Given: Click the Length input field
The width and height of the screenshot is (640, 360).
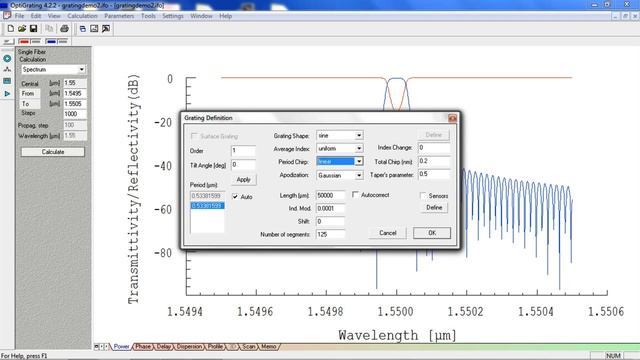Looking at the screenshot, I should pos(330,195).
